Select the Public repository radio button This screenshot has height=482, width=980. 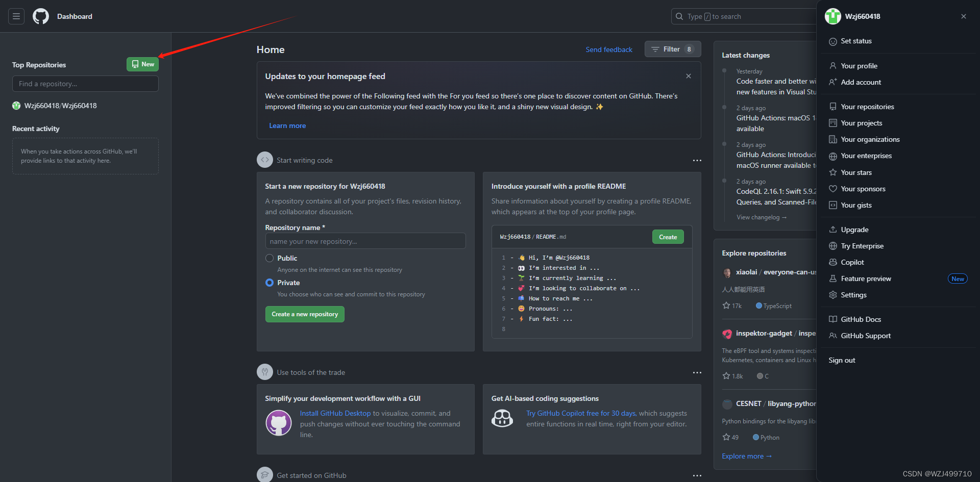269,258
